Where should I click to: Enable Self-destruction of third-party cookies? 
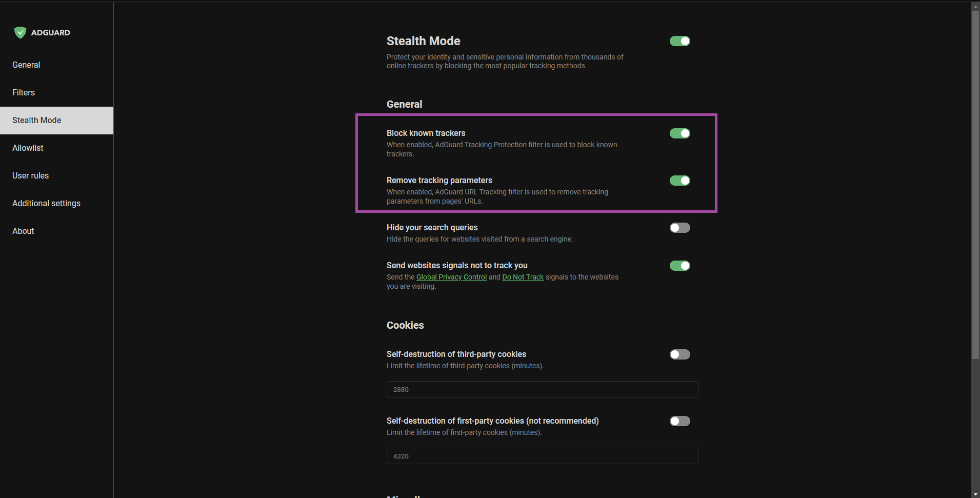click(x=679, y=354)
